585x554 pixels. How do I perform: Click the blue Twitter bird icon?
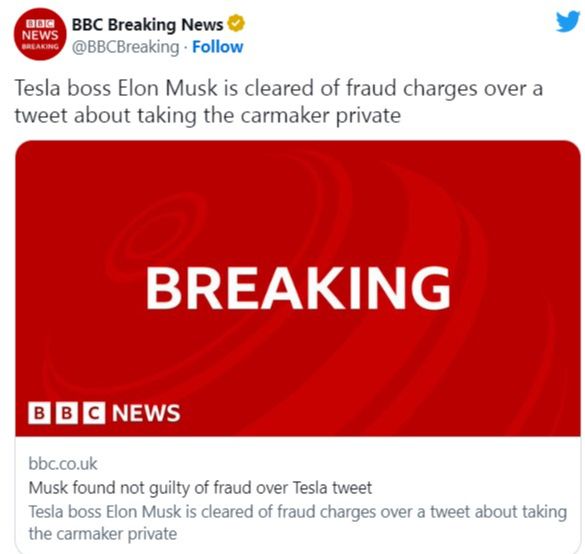(x=569, y=21)
